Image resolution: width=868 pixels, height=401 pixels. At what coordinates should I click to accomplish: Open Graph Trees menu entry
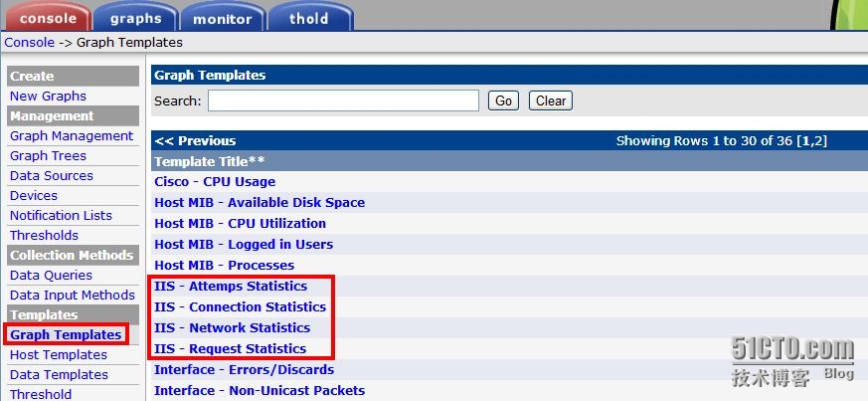point(48,155)
